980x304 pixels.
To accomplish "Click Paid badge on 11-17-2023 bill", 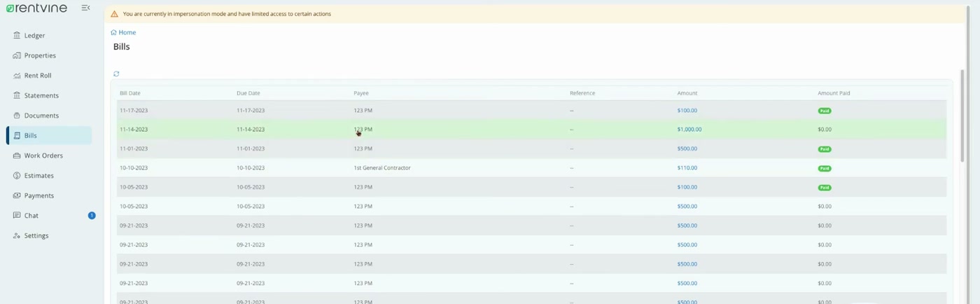I will (x=825, y=111).
